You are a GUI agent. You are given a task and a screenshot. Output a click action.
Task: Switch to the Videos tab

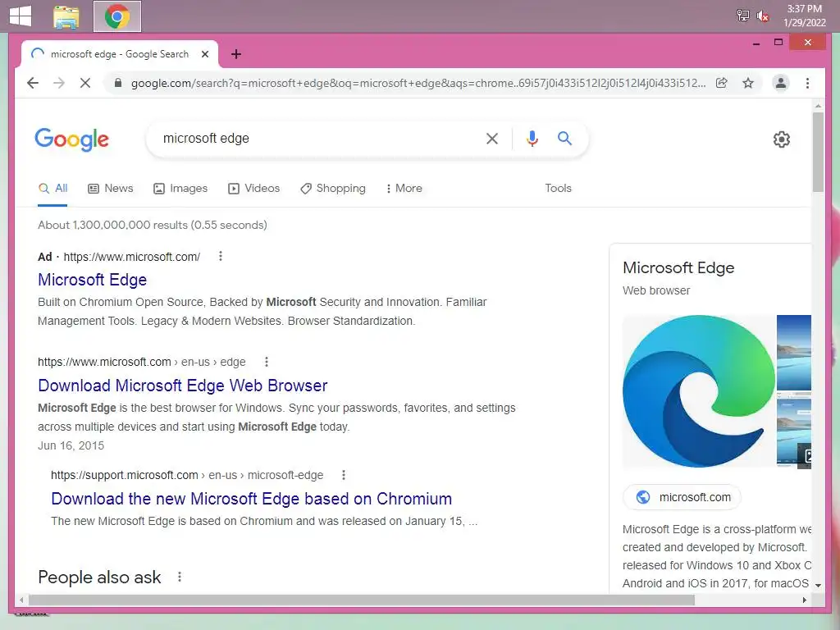(x=254, y=188)
